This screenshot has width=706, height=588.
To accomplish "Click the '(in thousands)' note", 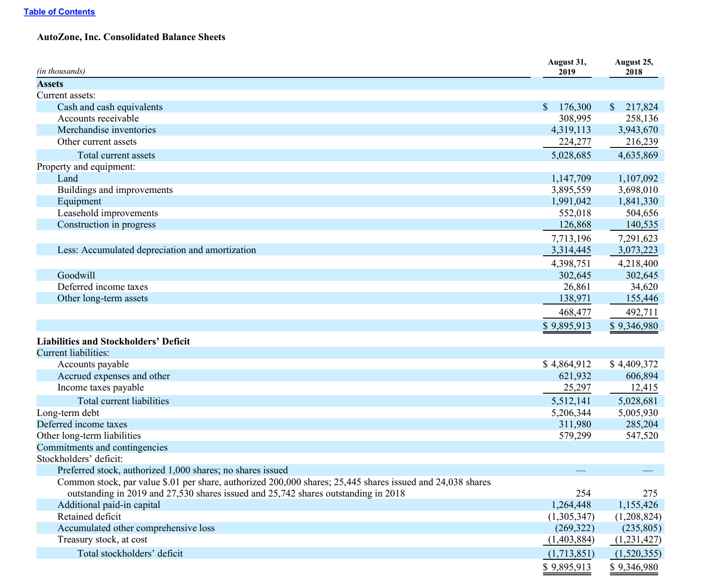I will (61, 71).
